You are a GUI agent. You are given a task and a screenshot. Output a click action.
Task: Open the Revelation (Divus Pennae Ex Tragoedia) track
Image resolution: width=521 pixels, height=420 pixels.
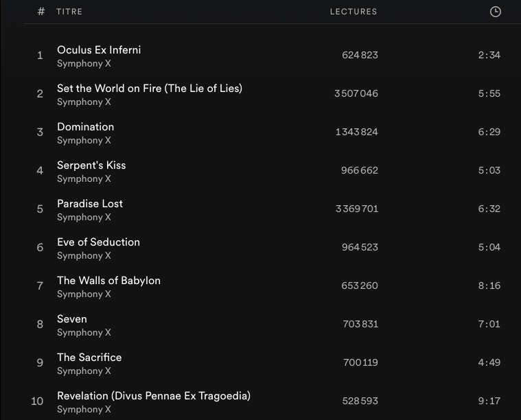(x=153, y=396)
